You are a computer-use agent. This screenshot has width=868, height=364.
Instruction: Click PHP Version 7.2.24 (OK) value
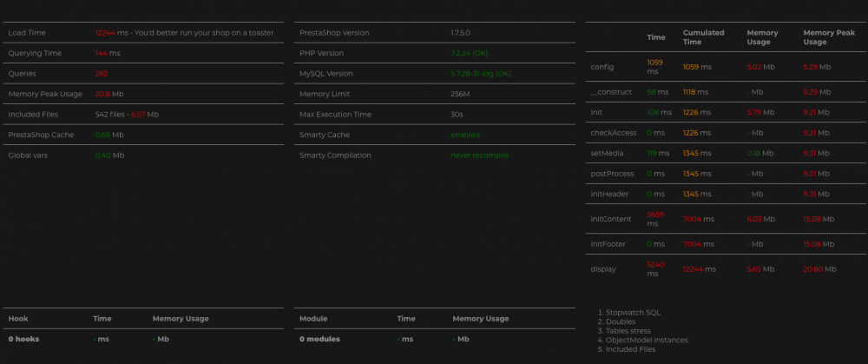[x=470, y=53]
